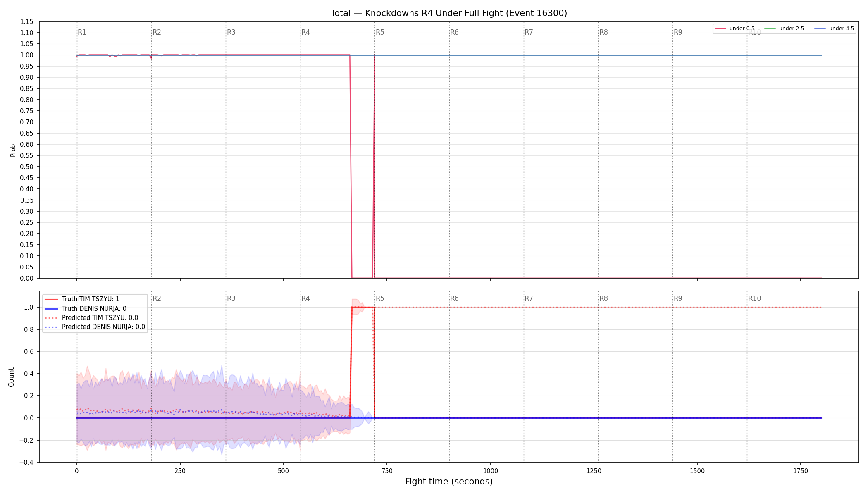Click the 1.15 tick on the Prob axis
This screenshot has width=868, height=496.
pos(27,21)
